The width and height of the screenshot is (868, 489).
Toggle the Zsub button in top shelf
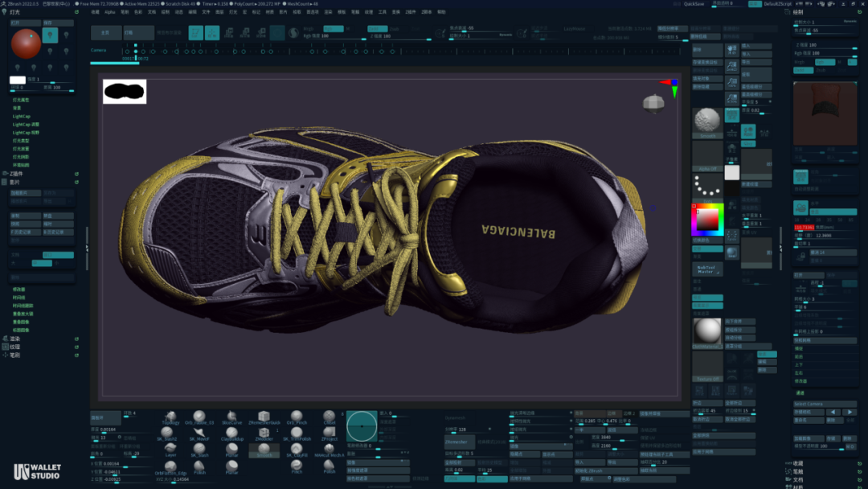coord(394,29)
